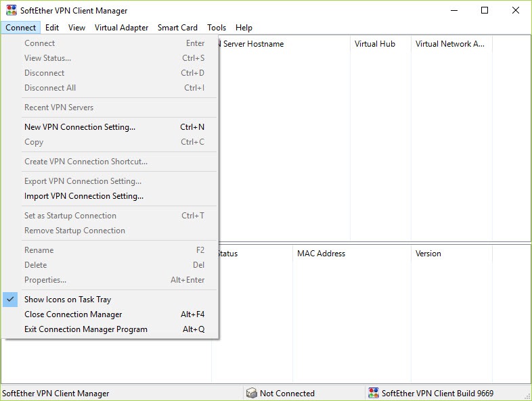Open the Edit menu

pyautogui.click(x=52, y=28)
